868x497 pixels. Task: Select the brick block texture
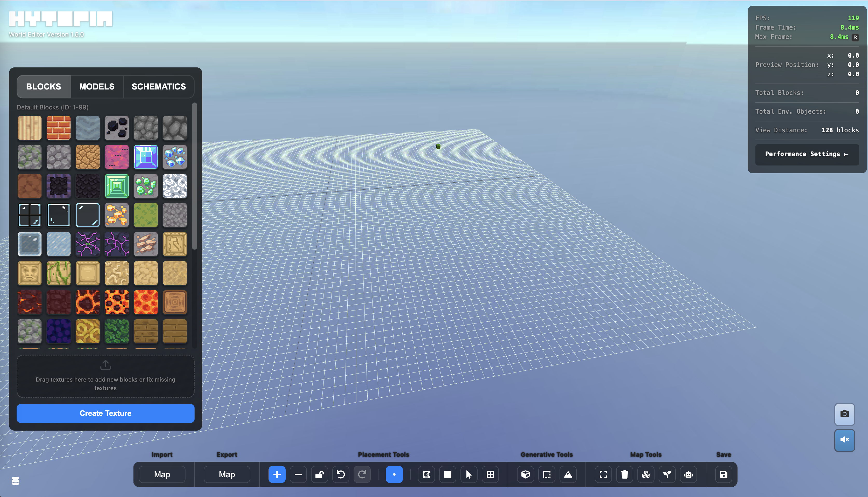tap(58, 128)
